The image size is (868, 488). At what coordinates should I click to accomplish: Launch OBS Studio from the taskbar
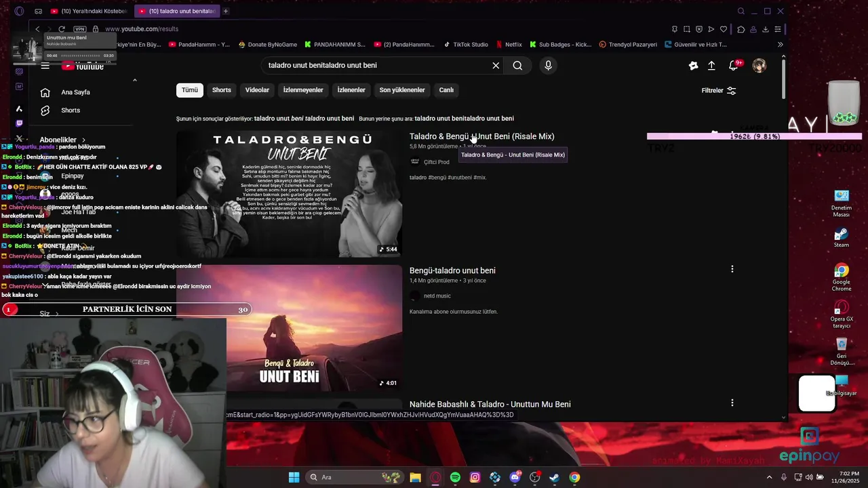click(535, 477)
